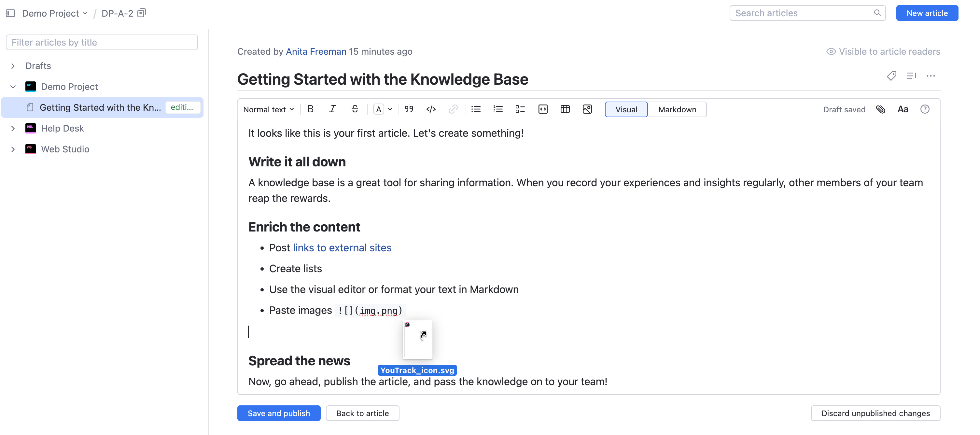
Task: Apply strikethrough formatting
Action: point(355,109)
